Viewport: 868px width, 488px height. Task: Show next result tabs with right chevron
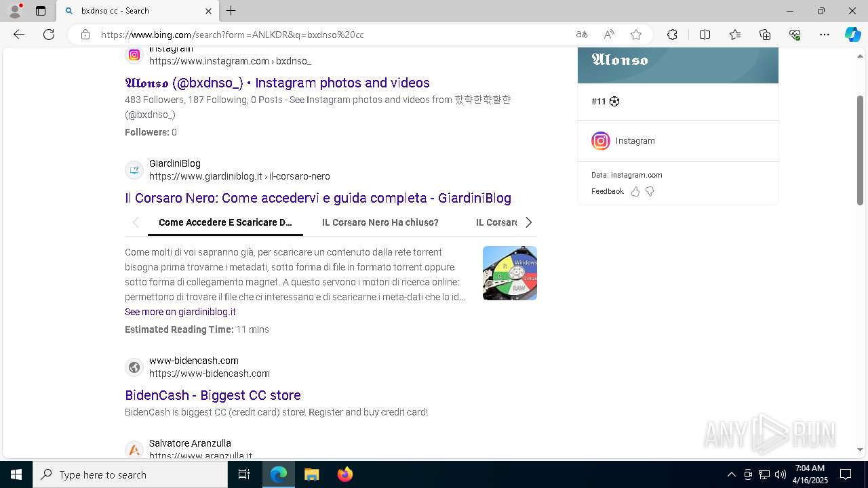(x=528, y=222)
